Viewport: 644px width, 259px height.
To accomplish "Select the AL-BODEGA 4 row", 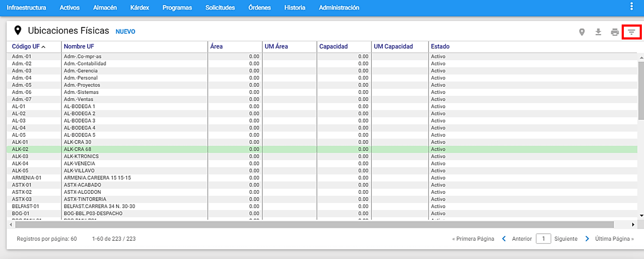I will tap(322, 128).
